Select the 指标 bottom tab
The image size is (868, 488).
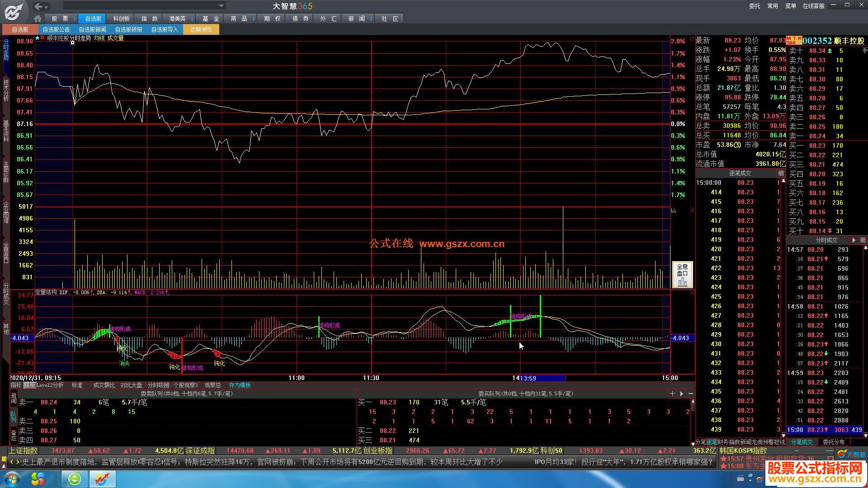tap(16, 385)
